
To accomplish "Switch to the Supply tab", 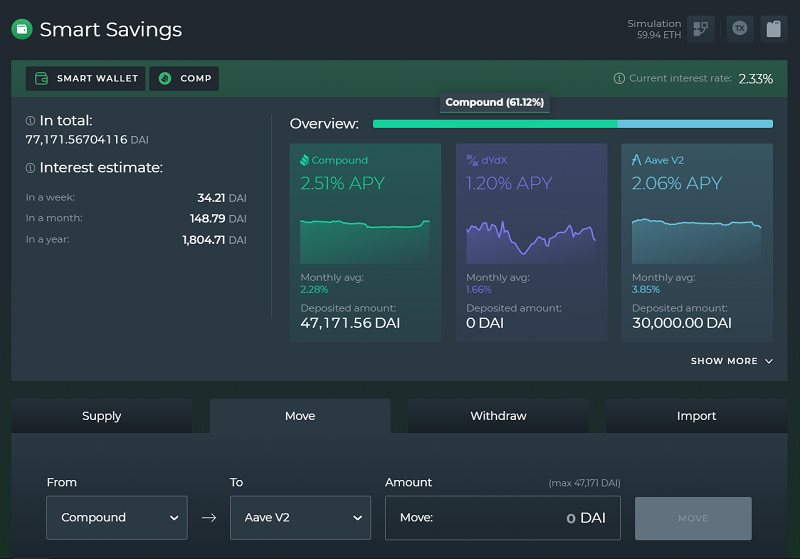I will point(102,416).
